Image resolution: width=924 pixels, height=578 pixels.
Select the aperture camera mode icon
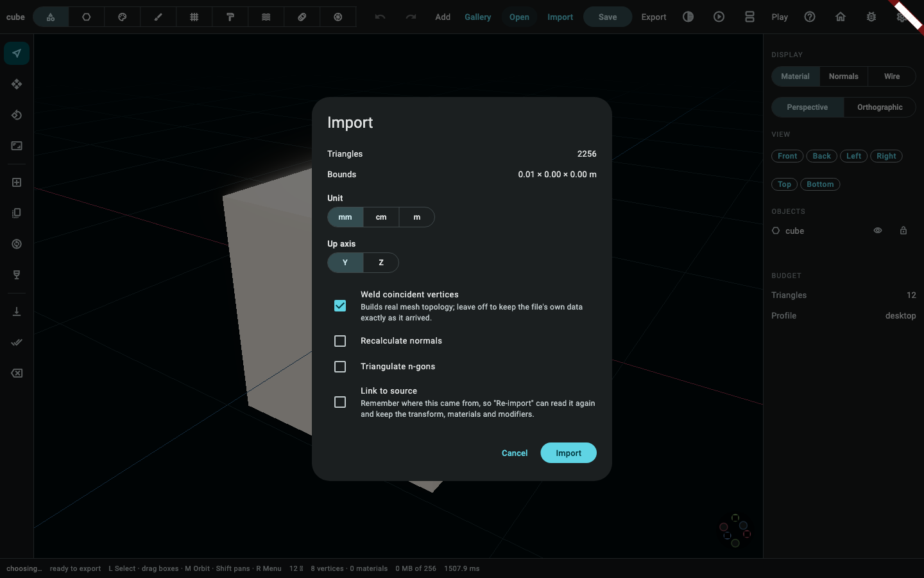click(338, 17)
